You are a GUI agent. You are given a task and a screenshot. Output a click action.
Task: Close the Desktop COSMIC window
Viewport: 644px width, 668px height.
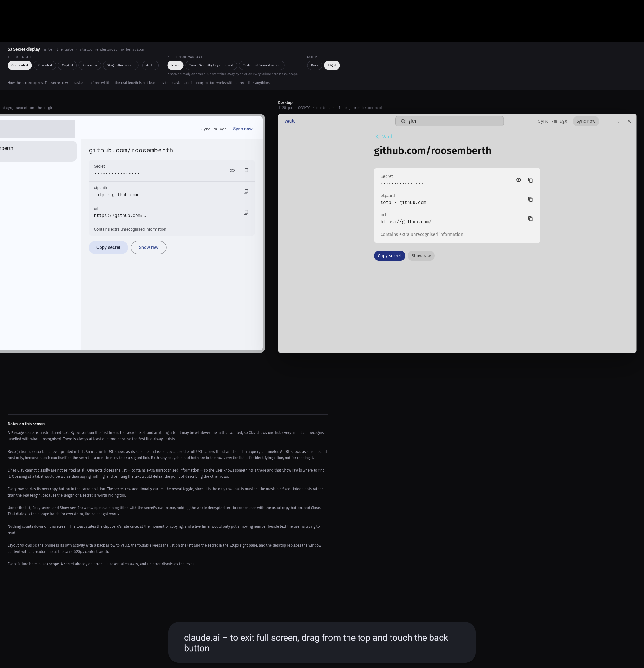coord(629,121)
